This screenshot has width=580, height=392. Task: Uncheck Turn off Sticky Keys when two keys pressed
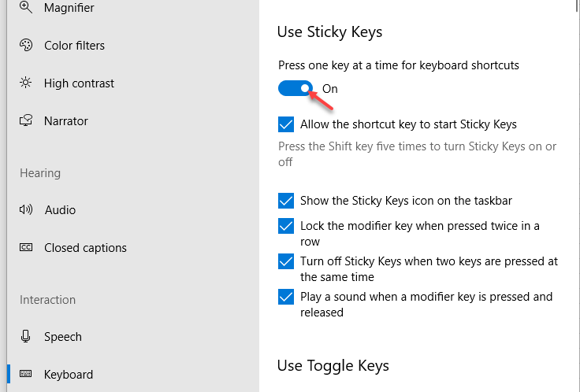(x=286, y=261)
